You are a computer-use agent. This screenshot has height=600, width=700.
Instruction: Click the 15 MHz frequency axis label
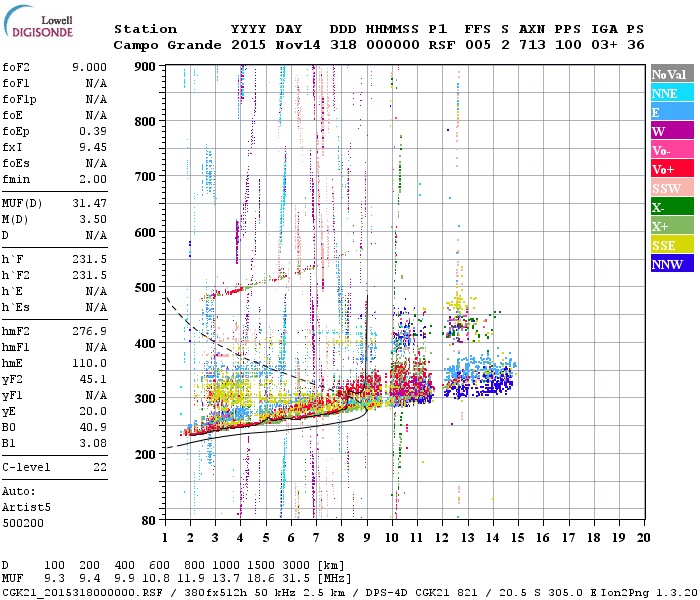pyautogui.click(x=517, y=538)
